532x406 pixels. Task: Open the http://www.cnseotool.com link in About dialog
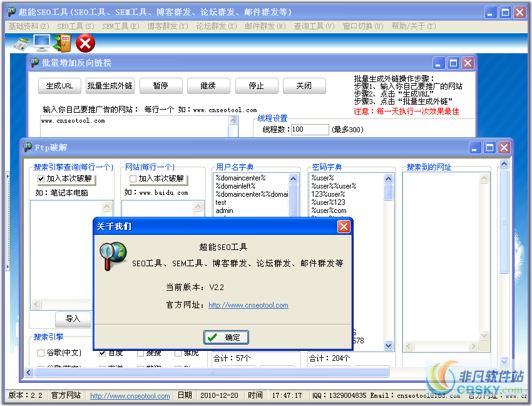click(x=248, y=305)
